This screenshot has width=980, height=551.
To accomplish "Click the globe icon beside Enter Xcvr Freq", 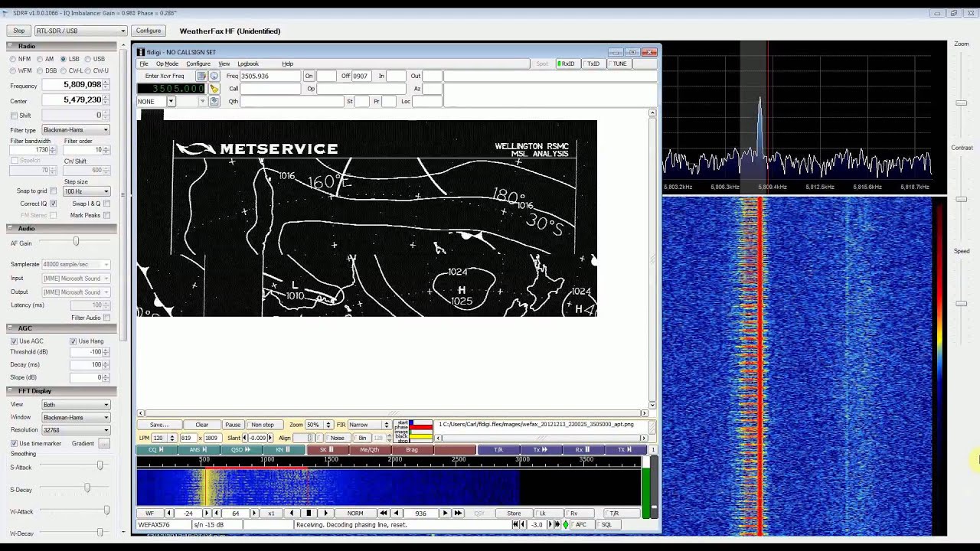I will click(x=214, y=76).
